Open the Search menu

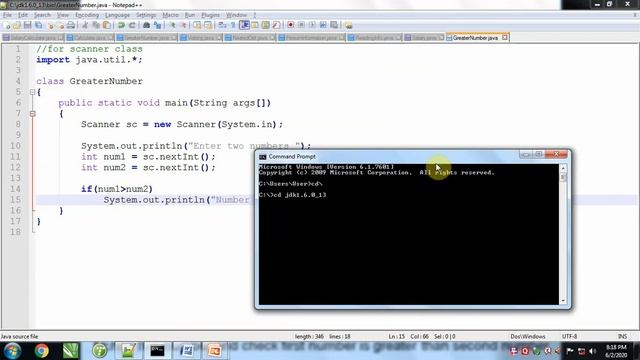coord(42,15)
